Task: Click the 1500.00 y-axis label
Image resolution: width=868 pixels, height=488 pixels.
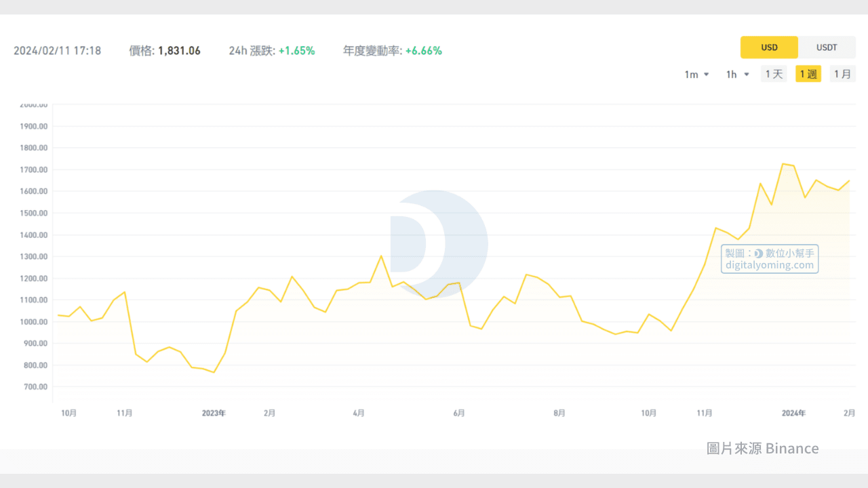Action: [x=33, y=213]
